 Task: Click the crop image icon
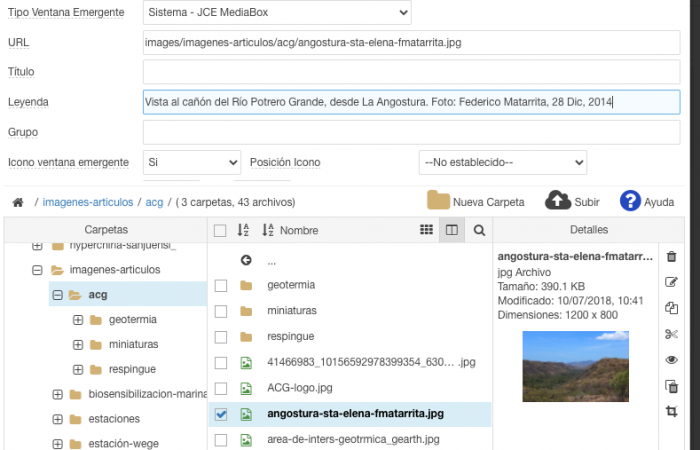coord(671,412)
